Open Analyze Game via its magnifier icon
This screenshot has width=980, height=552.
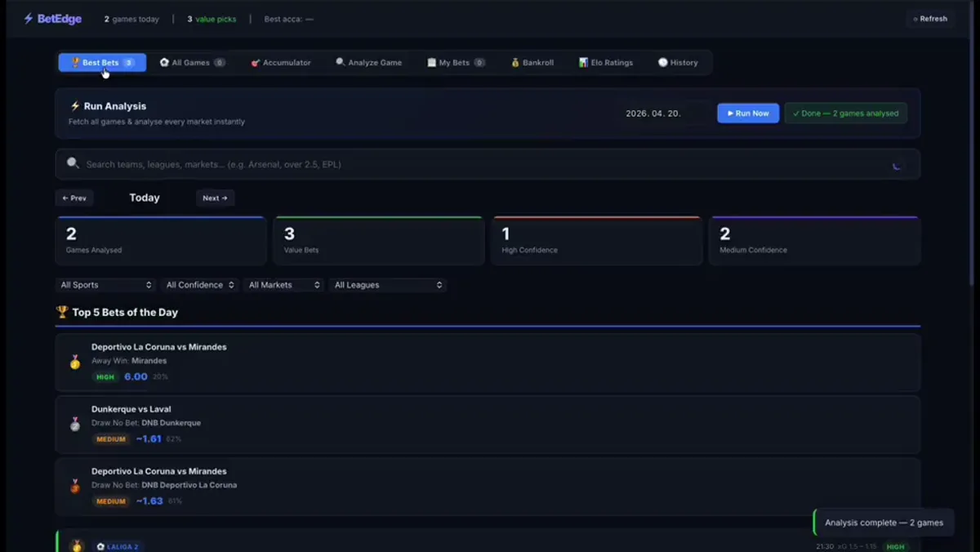pyautogui.click(x=341, y=62)
